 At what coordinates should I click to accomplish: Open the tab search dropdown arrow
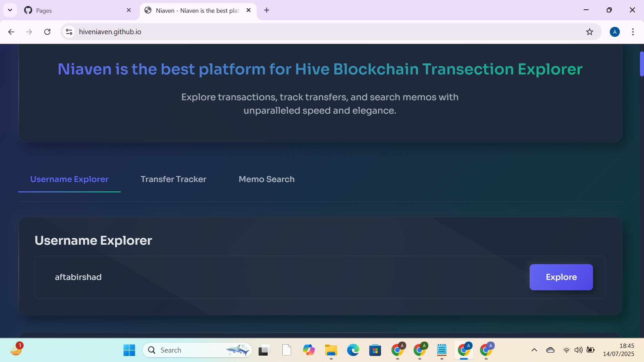coord(10,10)
